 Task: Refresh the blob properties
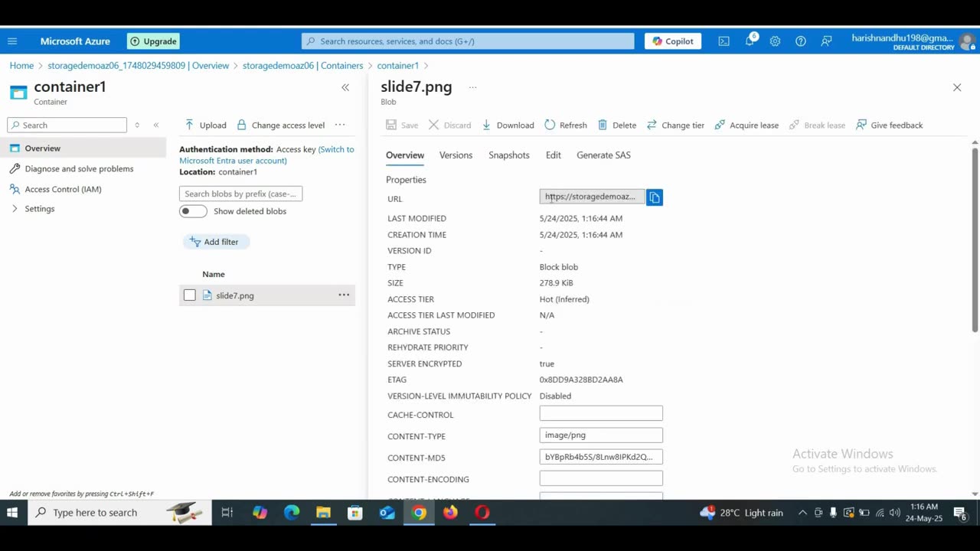(x=566, y=125)
